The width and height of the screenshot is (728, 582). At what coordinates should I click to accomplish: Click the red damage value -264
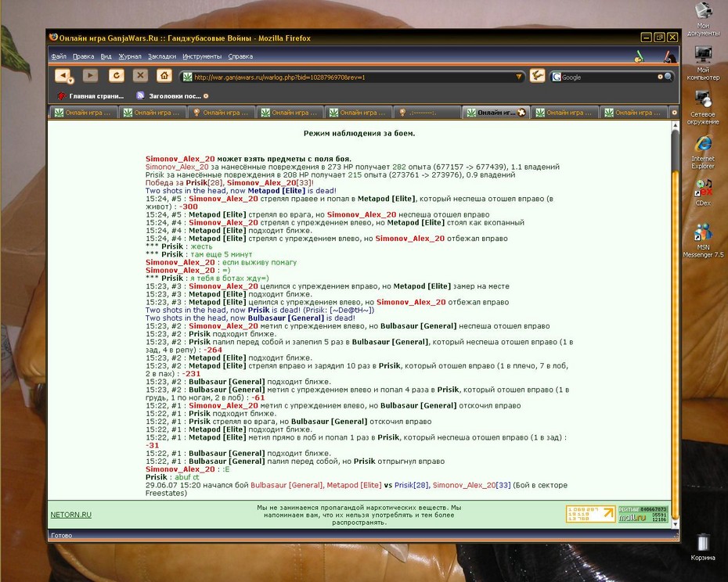[213, 350]
